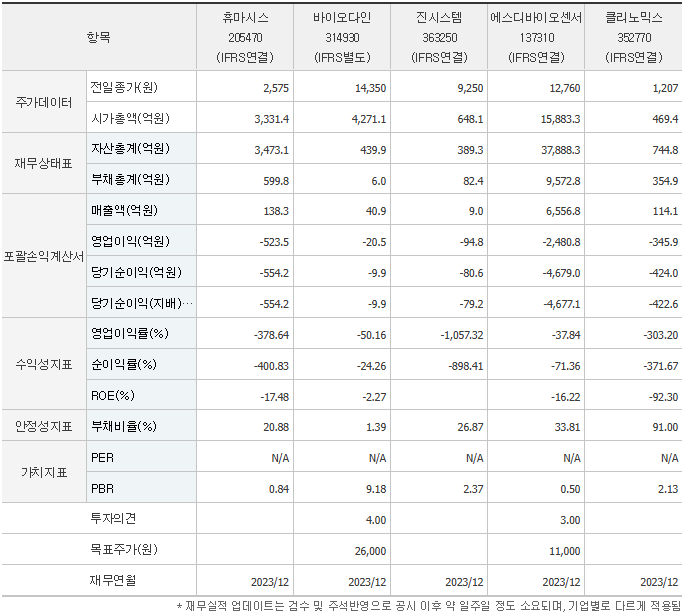Image resolution: width=684 pixels, height=613 pixels.
Task: Select the 수익성지표 category cell
Action: click(44, 364)
